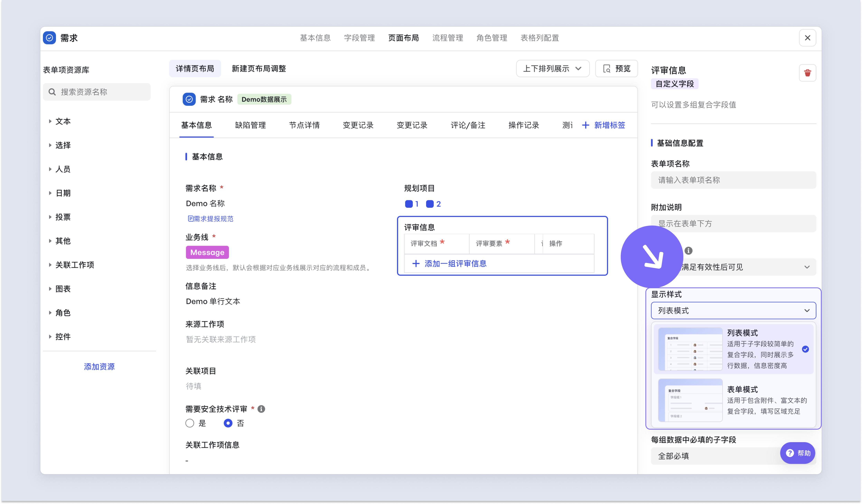Switch to the 基本信息 top navigation tab
Screen dimensions: 862x504
tap(315, 38)
